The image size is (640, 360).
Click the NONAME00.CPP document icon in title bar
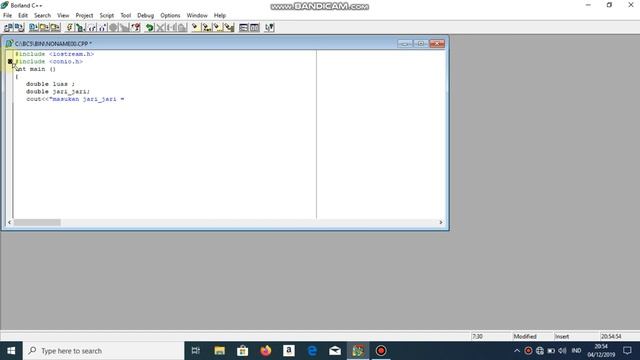point(9,43)
